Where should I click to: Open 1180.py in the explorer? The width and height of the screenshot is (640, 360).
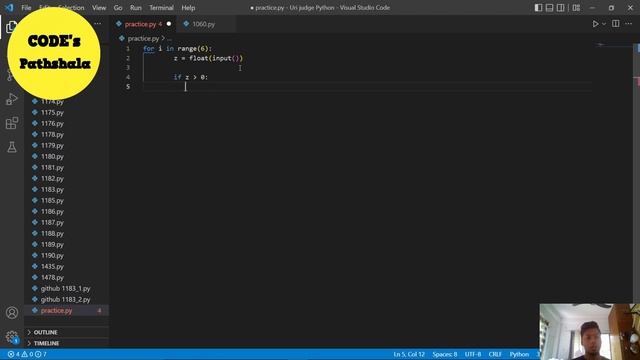pos(52,156)
